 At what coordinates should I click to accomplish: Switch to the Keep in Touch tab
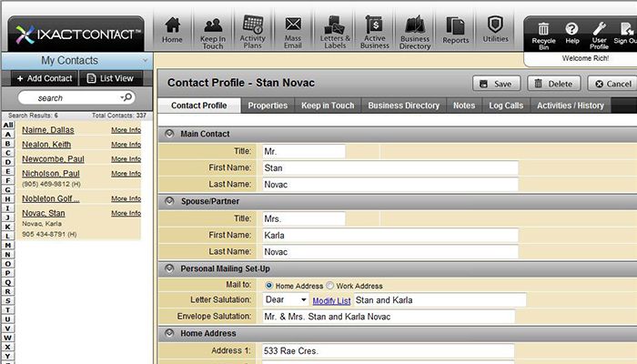click(328, 106)
